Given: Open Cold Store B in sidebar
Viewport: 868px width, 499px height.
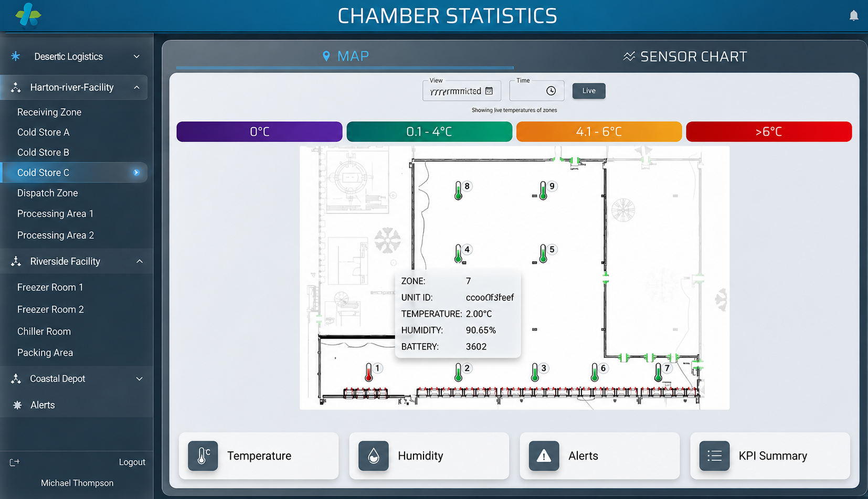Looking at the screenshot, I should click(x=44, y=152).
